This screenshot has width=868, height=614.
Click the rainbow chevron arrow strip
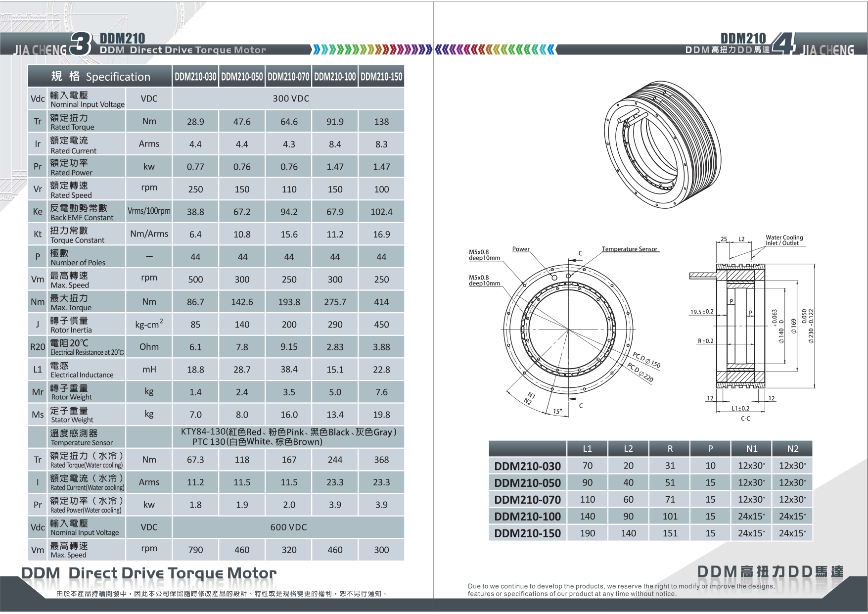(434, 49)
